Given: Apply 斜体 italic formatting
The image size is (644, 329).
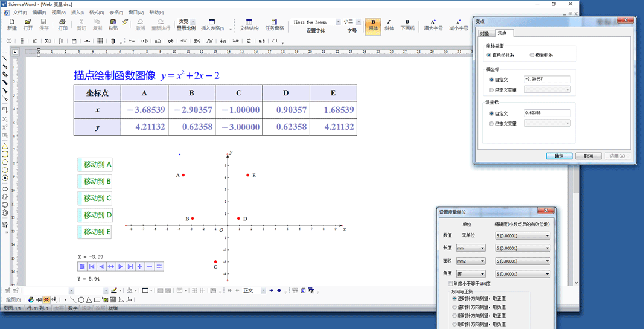Looking at the screenshot, I should click(389, 25).
